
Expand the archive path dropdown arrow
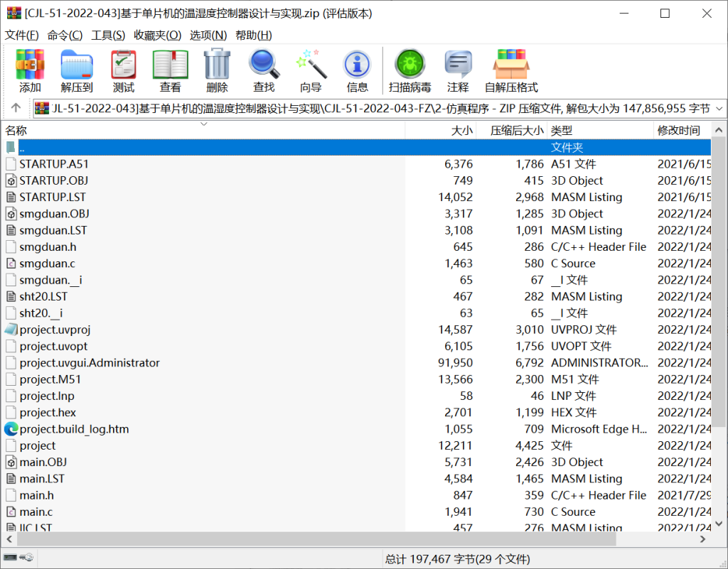coord(718,109)
